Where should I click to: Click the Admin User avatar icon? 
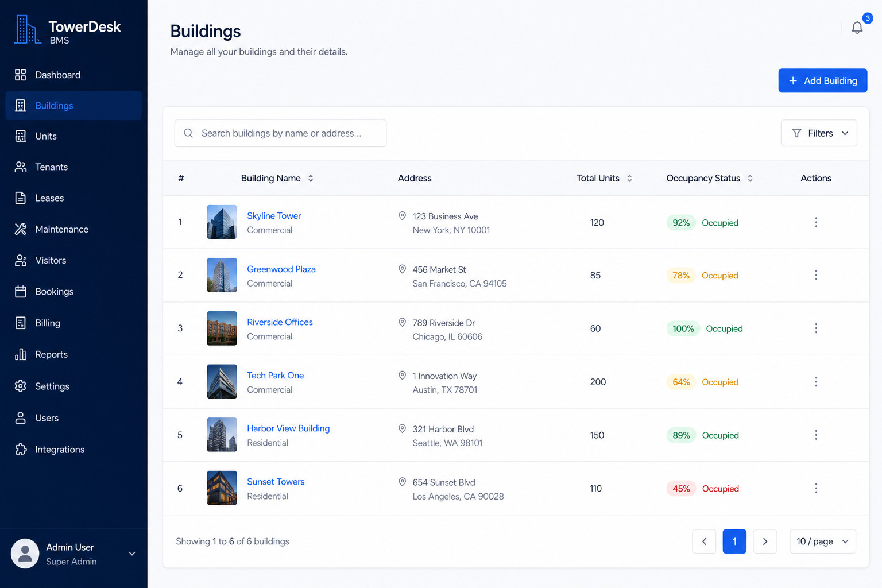click(x=25, y=554)
